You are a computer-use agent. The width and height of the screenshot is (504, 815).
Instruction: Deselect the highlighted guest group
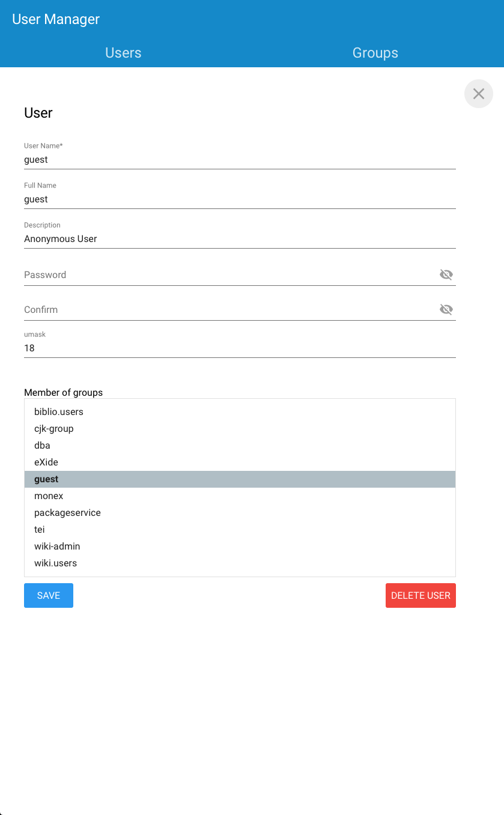(x=46, y=479)
